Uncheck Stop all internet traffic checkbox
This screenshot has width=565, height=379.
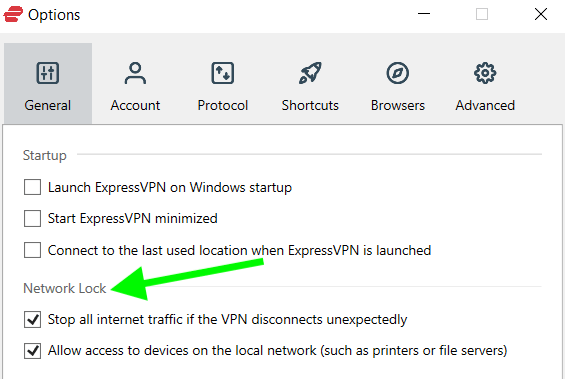pos(32,320)
